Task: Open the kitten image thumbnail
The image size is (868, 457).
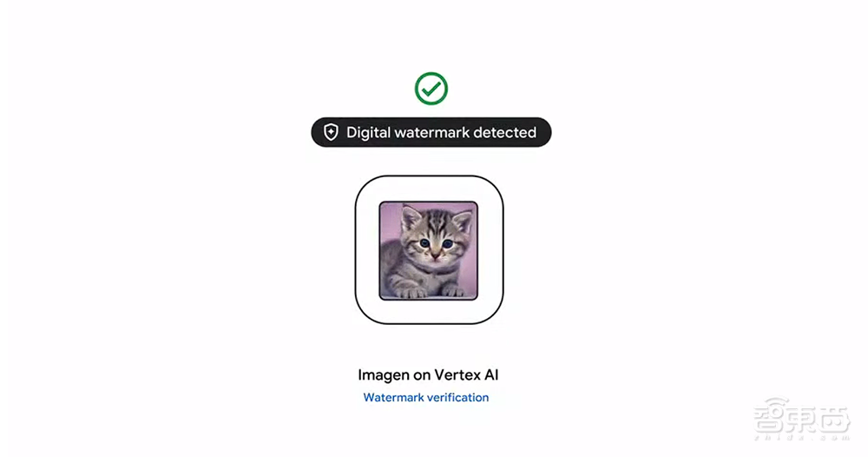Action: [x=429, y=250]
